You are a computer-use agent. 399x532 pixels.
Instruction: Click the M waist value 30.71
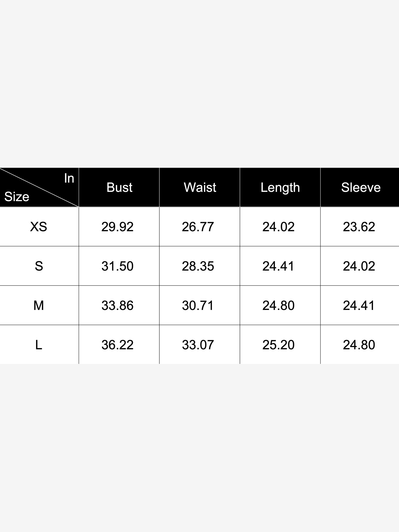pyautogui.click(x=198, y=306)
